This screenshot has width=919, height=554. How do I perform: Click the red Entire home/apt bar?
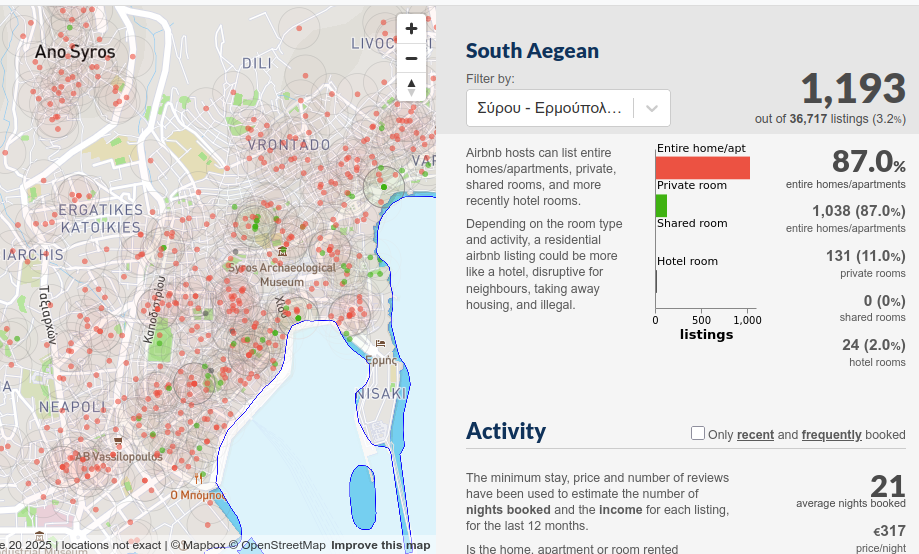pyautogui.click(x=702, y=168)
